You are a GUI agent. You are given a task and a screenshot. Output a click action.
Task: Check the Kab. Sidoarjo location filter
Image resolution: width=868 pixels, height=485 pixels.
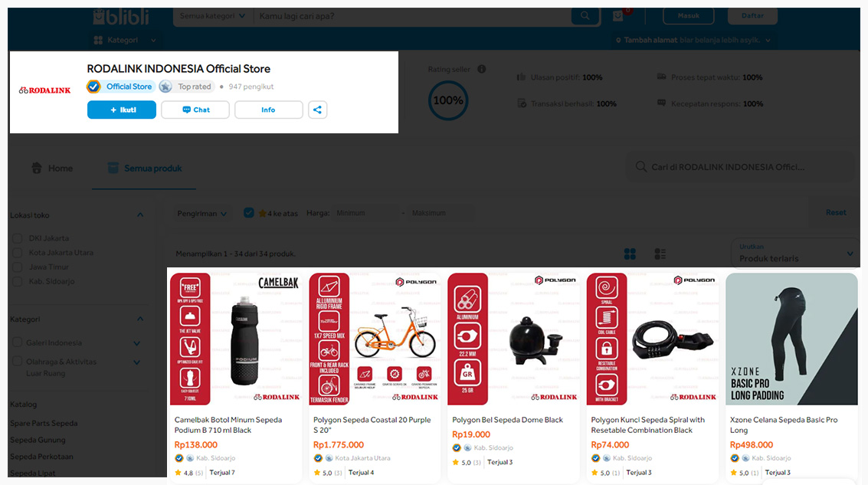[x=18, y=282]
